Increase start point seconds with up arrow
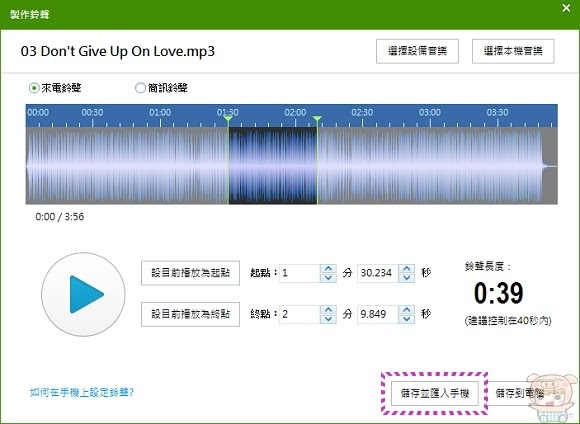Viewport: 580px width, 424px height. click(x=407, y=269)
